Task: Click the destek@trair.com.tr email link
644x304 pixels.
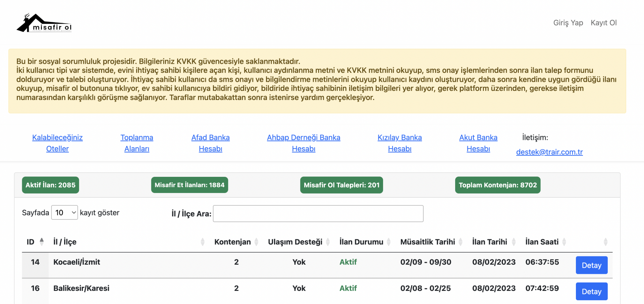Action: click(549, 152)
